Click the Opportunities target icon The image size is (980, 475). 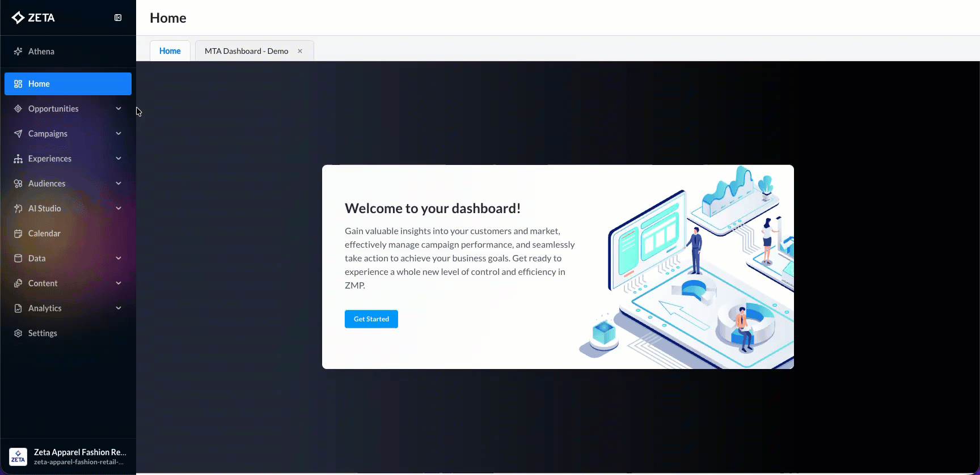point(18,109)
